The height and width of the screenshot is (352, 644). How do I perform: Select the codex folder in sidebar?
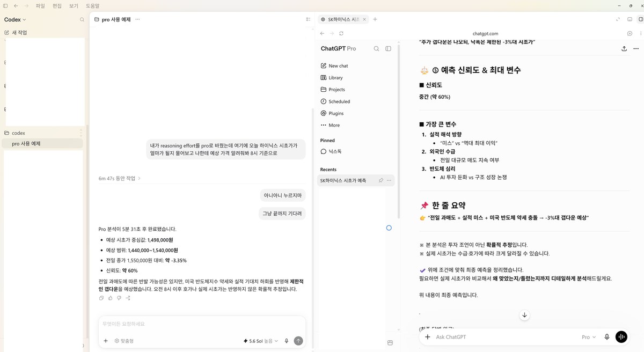pyautogui.click(x=42, y=133)
